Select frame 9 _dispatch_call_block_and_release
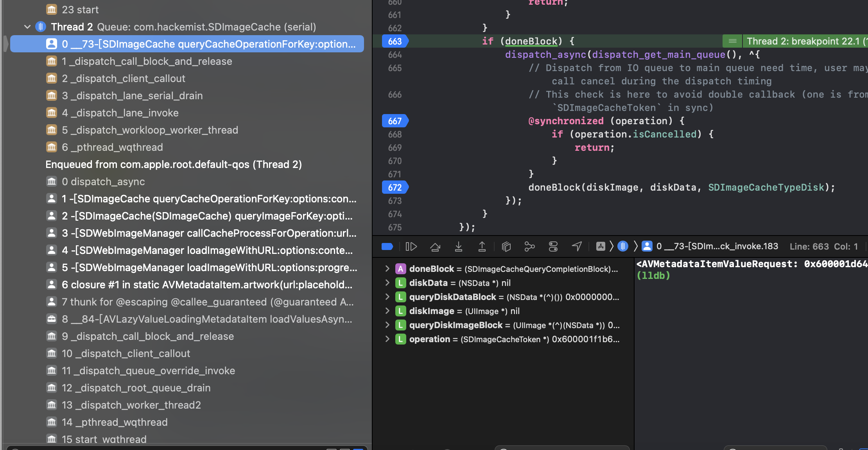The height and width of the screenshot is (450, 868). 187,336
